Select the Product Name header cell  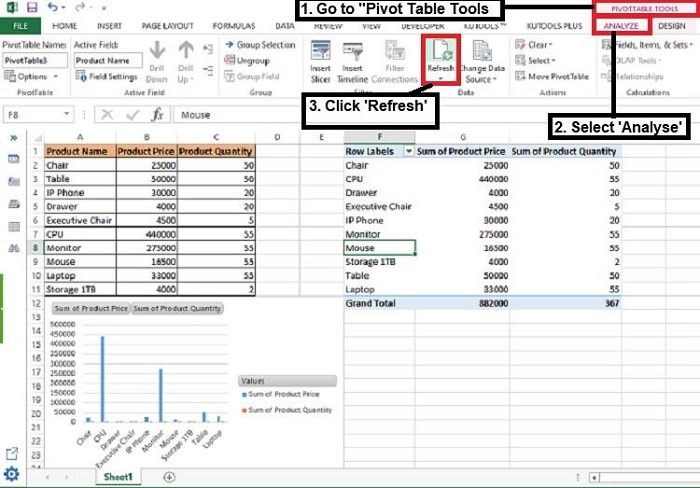(x=80, y=151)
